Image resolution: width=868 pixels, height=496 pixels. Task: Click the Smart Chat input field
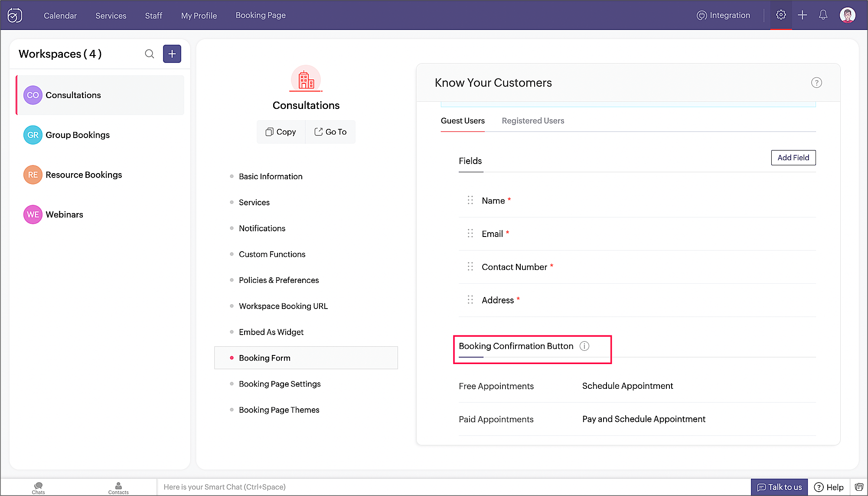(451, 487)
